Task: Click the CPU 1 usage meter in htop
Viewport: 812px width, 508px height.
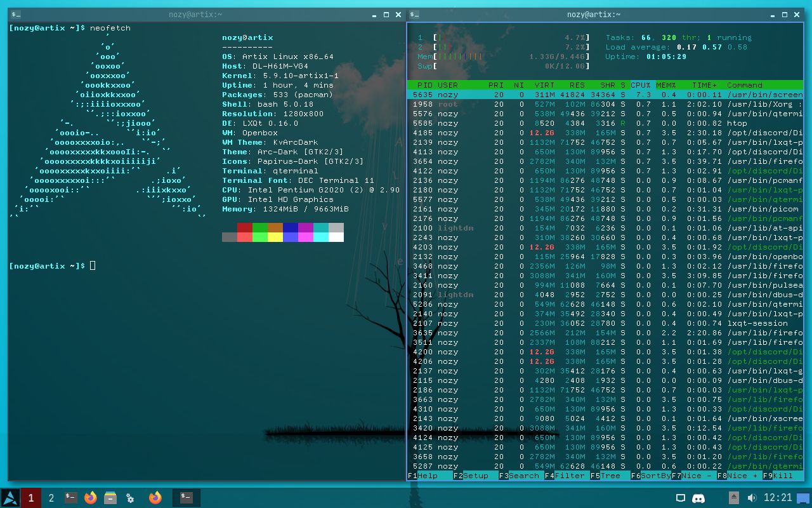Action: tap(504, 37)
